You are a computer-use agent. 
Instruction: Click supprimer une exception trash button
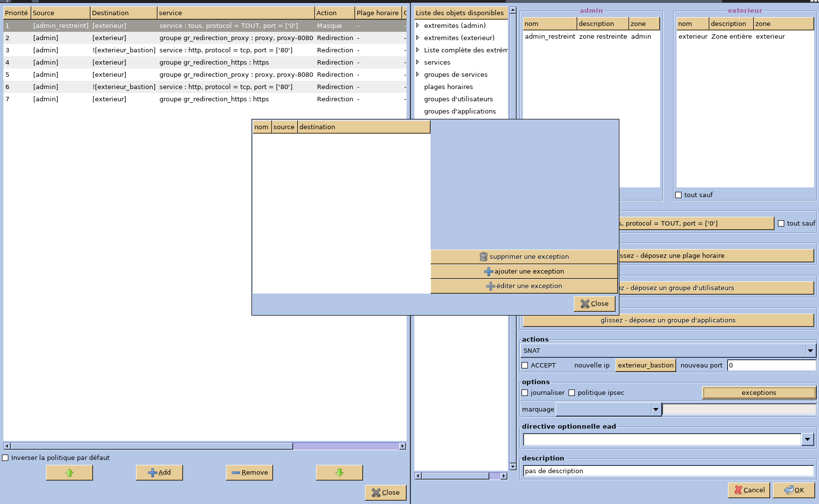[523, 257]
